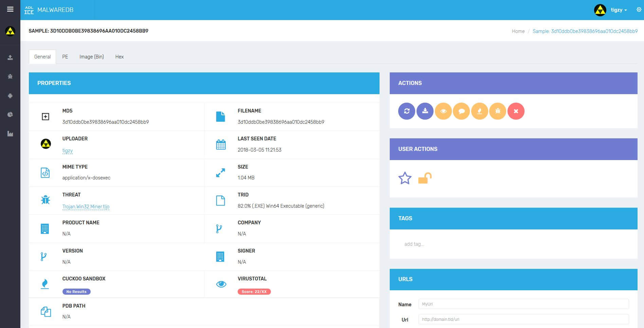Open the settings gear in the header
Image resolution: width=644 pixels, height=328 pixels.
click(639, 10)
